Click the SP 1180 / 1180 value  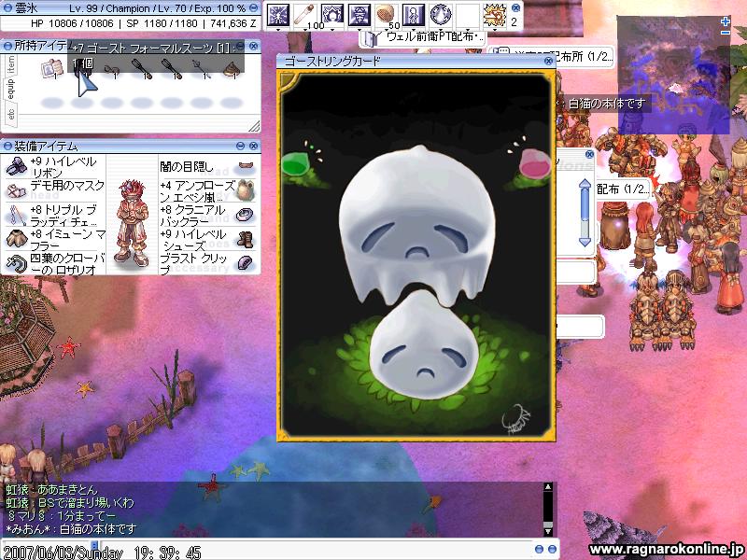point(162,22)
